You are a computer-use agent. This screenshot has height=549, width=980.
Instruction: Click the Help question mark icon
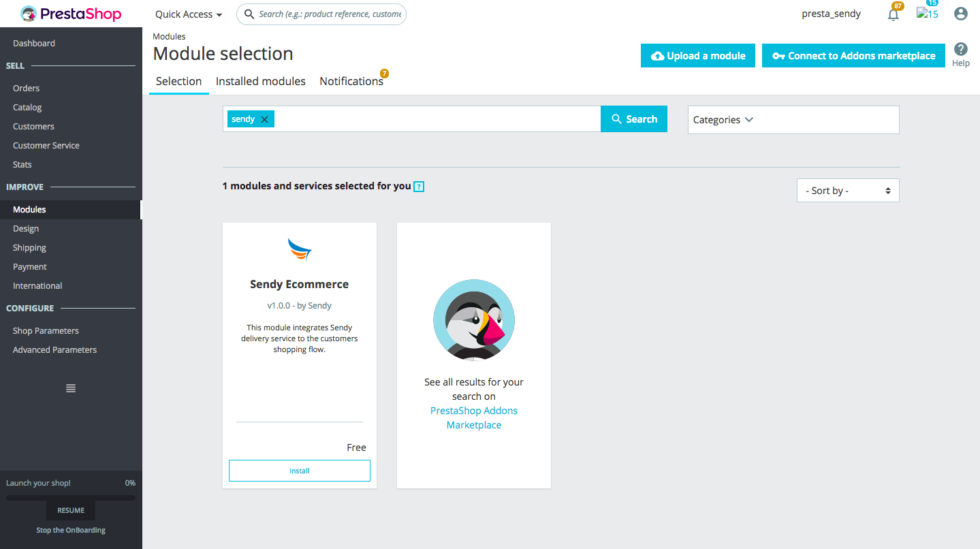click(960, 49)
